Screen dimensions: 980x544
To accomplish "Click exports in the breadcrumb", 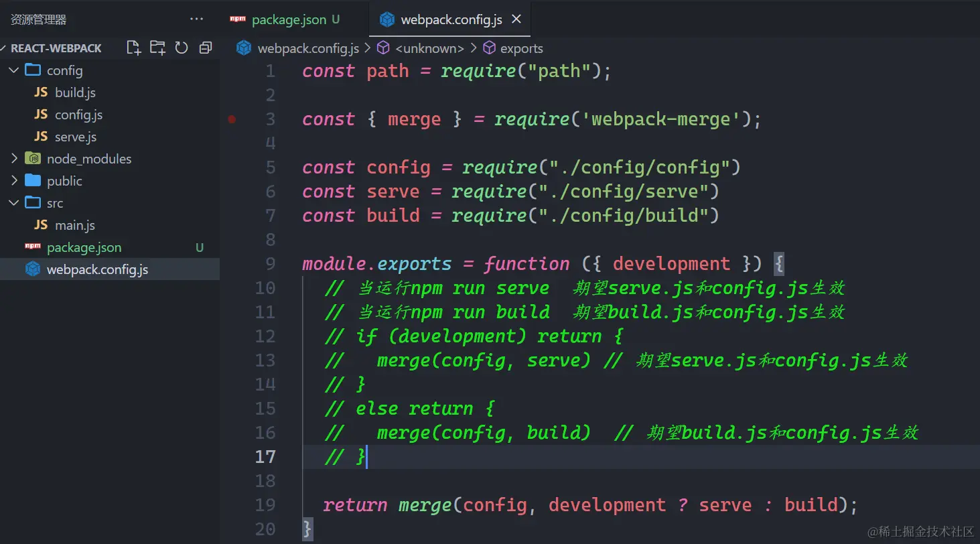I will (522, 48).
